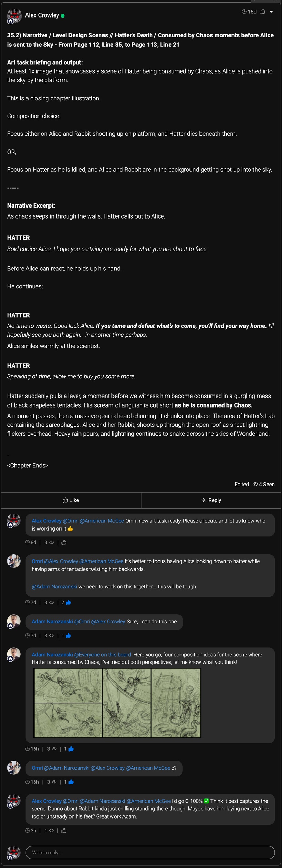This screenshot has height=868, width=282.
Task: Click Adam Narozanski's avatar beside "Sure, I can"
Action: (x=14, y=621)
